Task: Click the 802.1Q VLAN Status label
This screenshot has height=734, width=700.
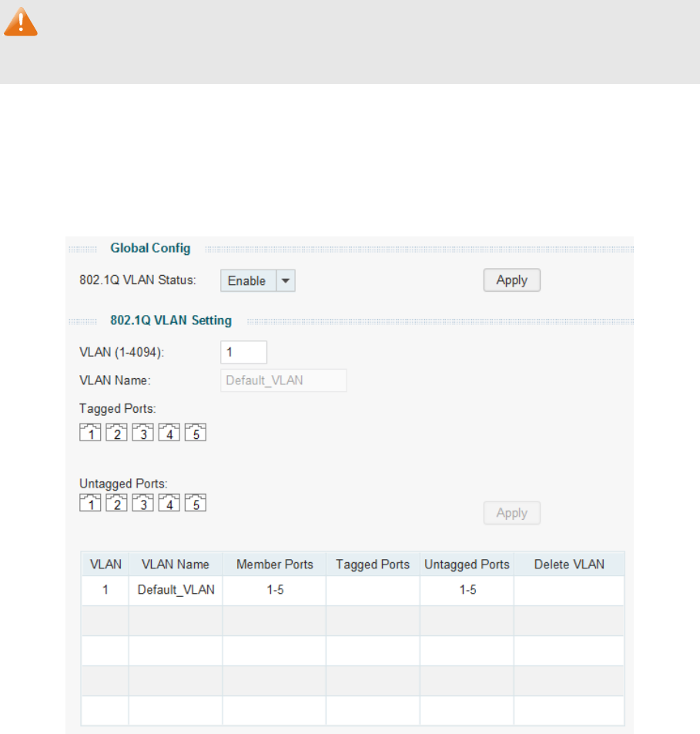Action: pos(138,280)
